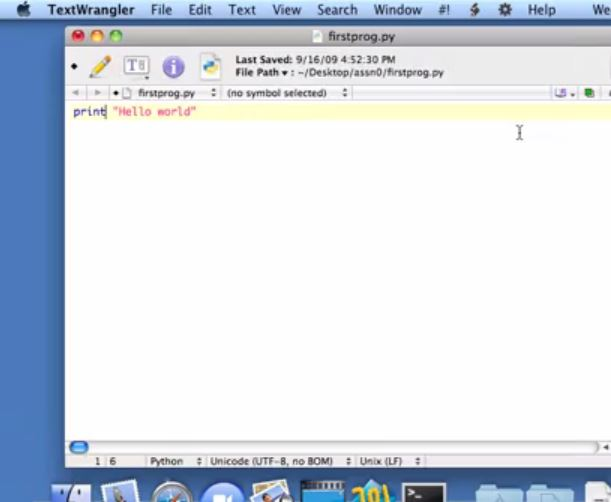Click the green icon in navigation bar
This screenshot has width=611, height=502.
[x=589, y=93]
